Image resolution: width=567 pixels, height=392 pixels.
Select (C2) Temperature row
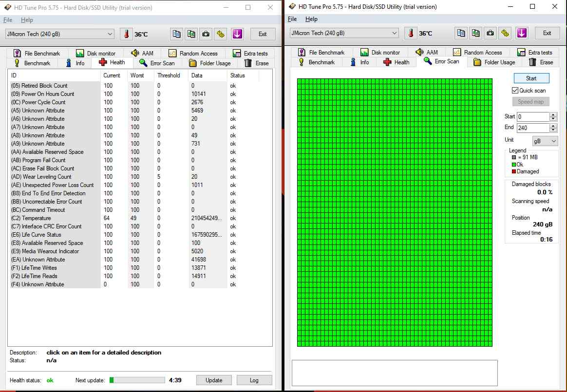pyautogui.click(x=134, y=218)
